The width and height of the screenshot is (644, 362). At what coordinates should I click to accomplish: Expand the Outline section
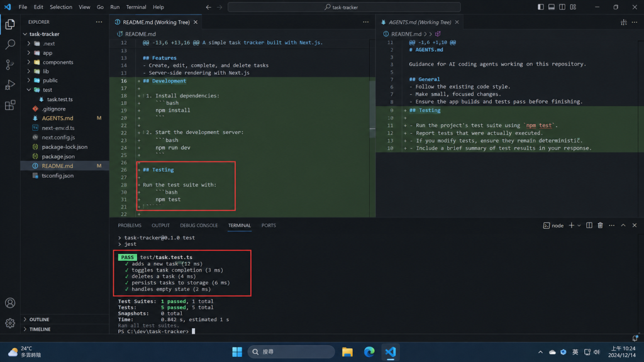click(x=25, y=319)
